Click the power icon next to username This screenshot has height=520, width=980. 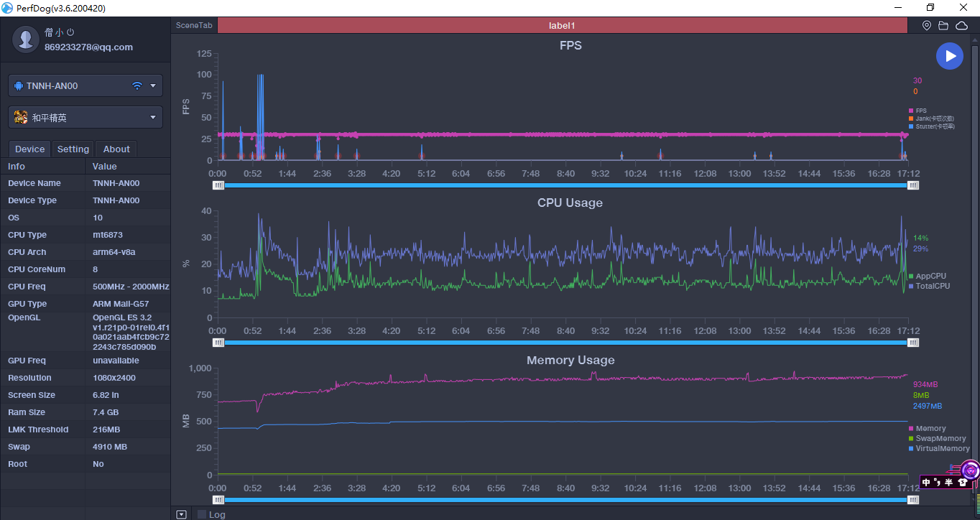coord(70,32)
